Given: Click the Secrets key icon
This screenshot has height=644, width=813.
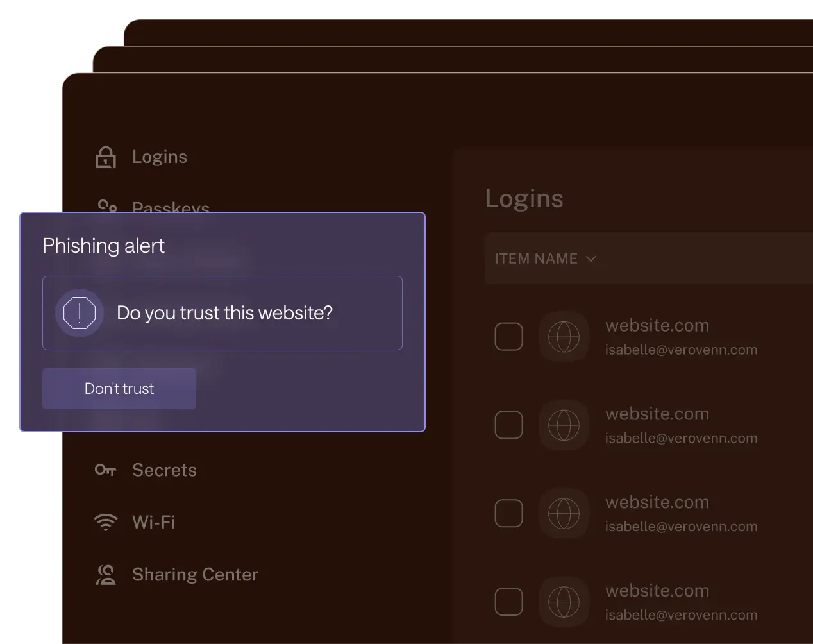Looking at the screenshot, I should [x=106, y=470].
